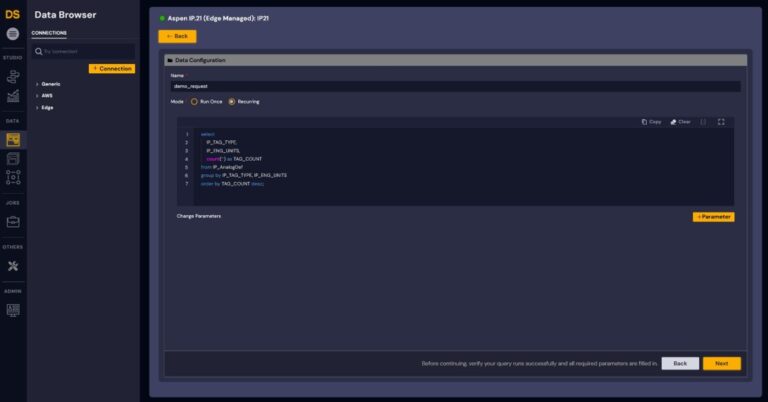The height and width of the screenshot is (402, 768).
Task: Expand the query editor to fullscreen
Action: pos(721,122)
